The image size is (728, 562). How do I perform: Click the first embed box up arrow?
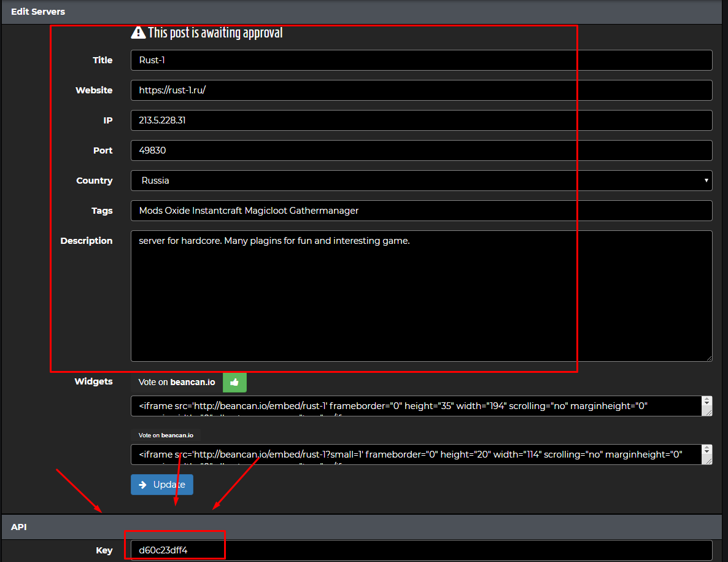click(707, 399)
